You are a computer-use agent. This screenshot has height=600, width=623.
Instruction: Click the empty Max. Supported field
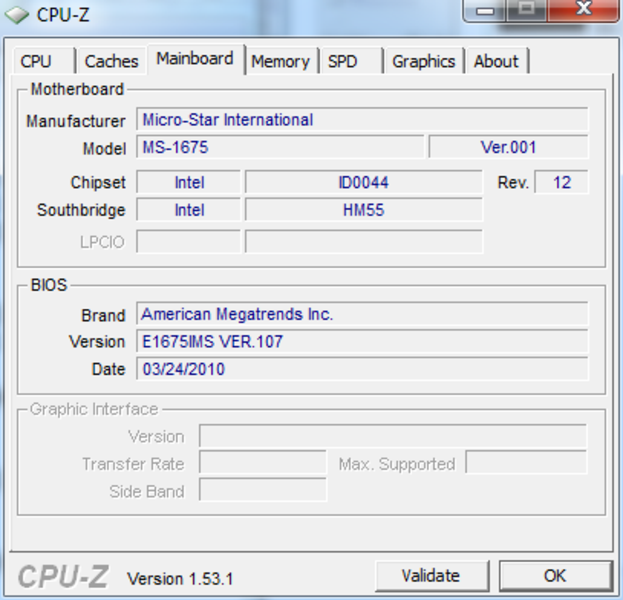[526, 462]
